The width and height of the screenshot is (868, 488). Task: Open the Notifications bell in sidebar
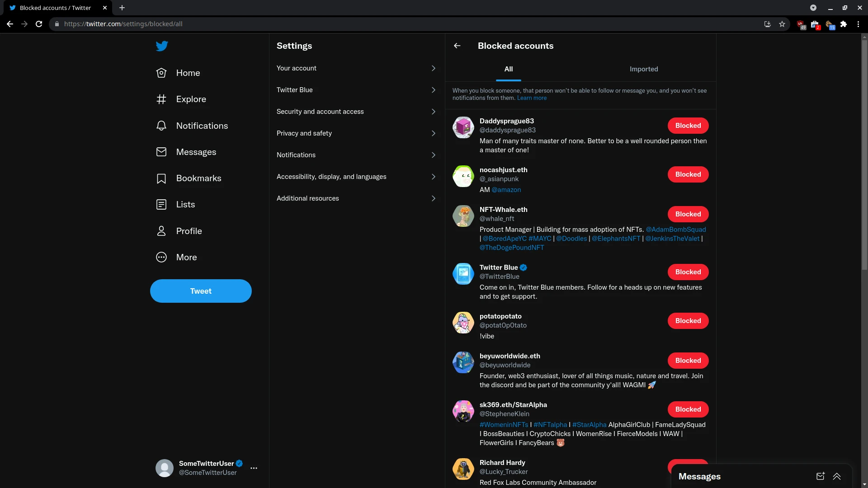[x=161, y=126]
